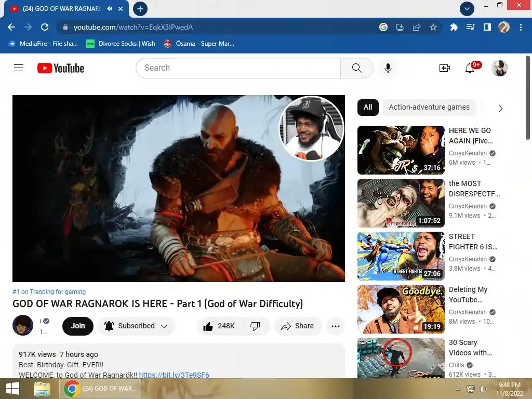Open the YouTube account avatar menu
532x399 pixels.
click(x=499, y=68)
